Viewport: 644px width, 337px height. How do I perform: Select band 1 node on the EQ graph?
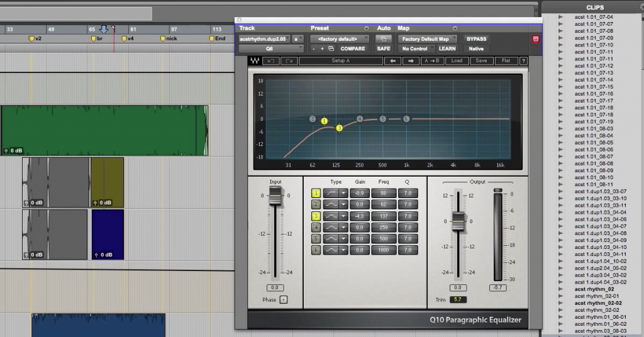click(324, 121)
